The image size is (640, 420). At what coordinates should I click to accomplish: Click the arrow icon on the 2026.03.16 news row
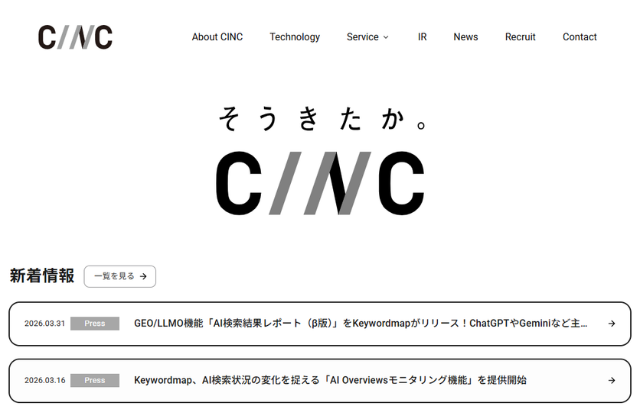(x=611, y=380)
